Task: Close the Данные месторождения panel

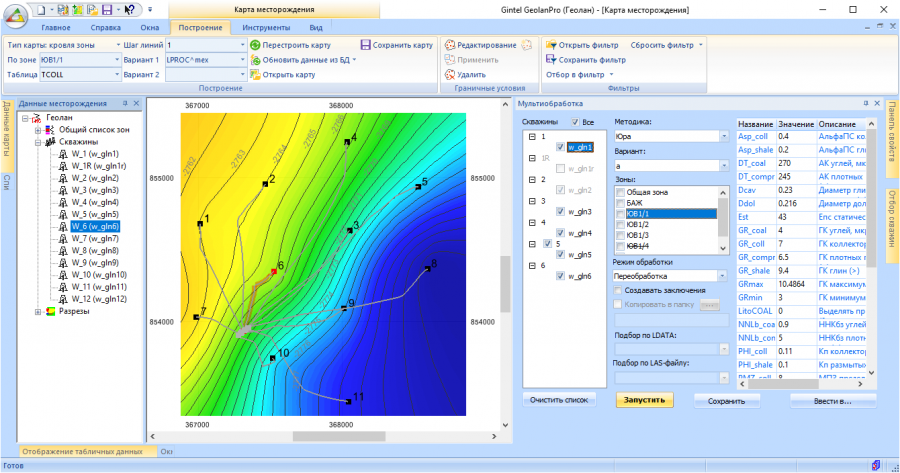Action: point(137,103)
